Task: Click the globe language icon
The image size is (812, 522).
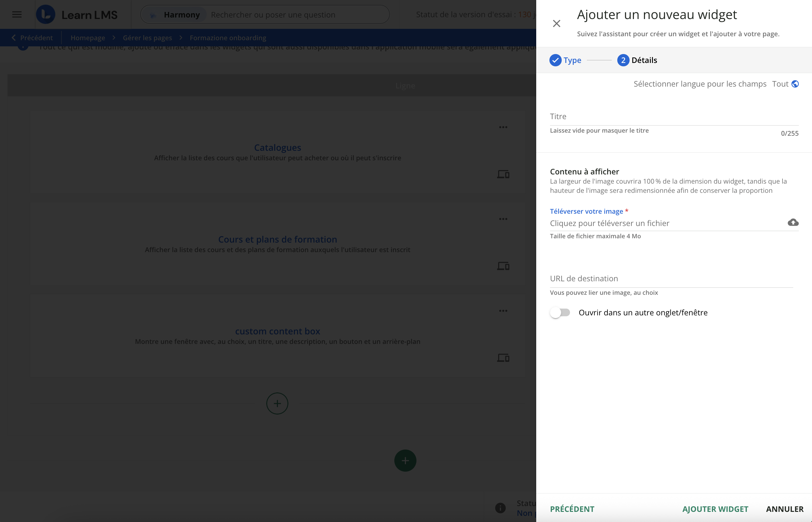Action: [x=795, y=84]
